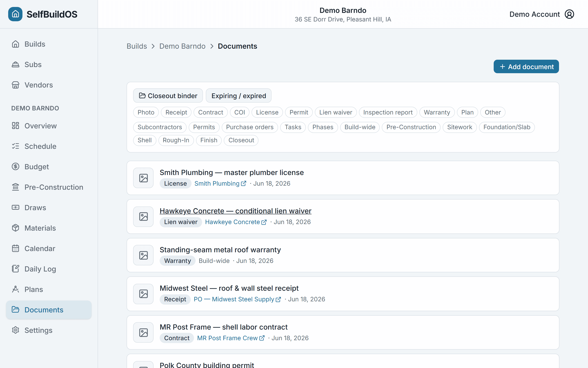Filter by Foundation/Slab chip

click(x=507, y=127)
